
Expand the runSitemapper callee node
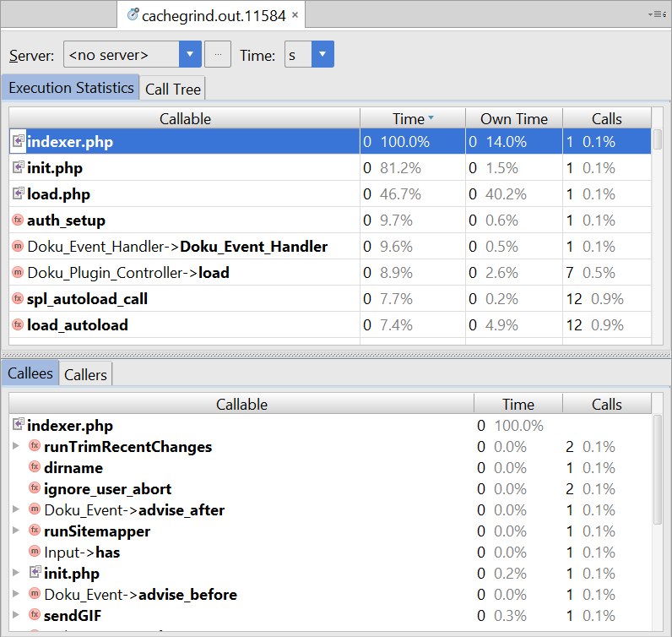[16, 531]
